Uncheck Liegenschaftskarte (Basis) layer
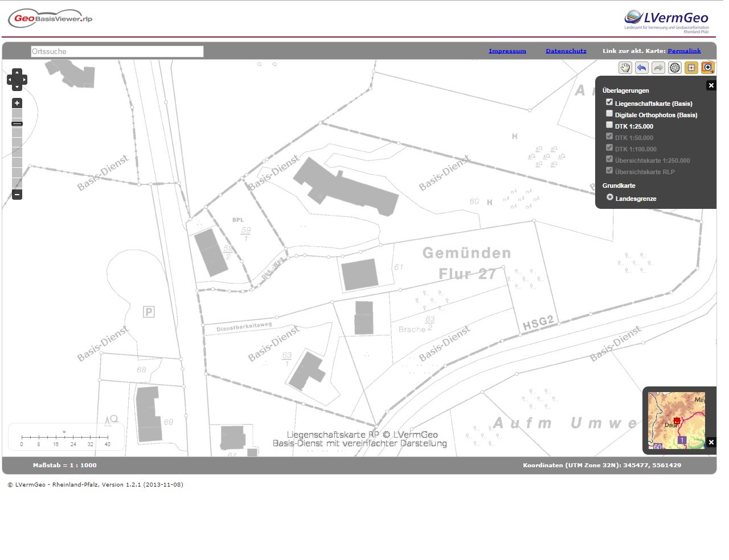This screenshot has height=560, width=729. click(609, 102)
